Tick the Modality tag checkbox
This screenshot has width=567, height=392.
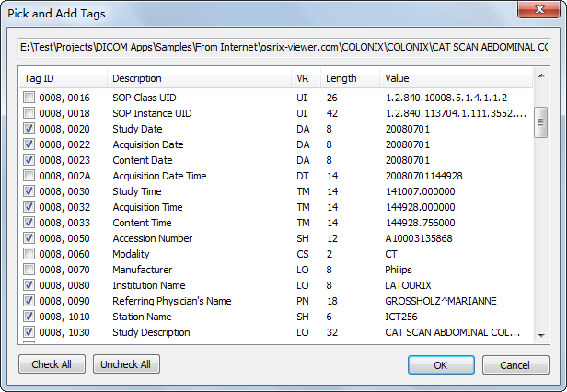[x=29, y=254]
